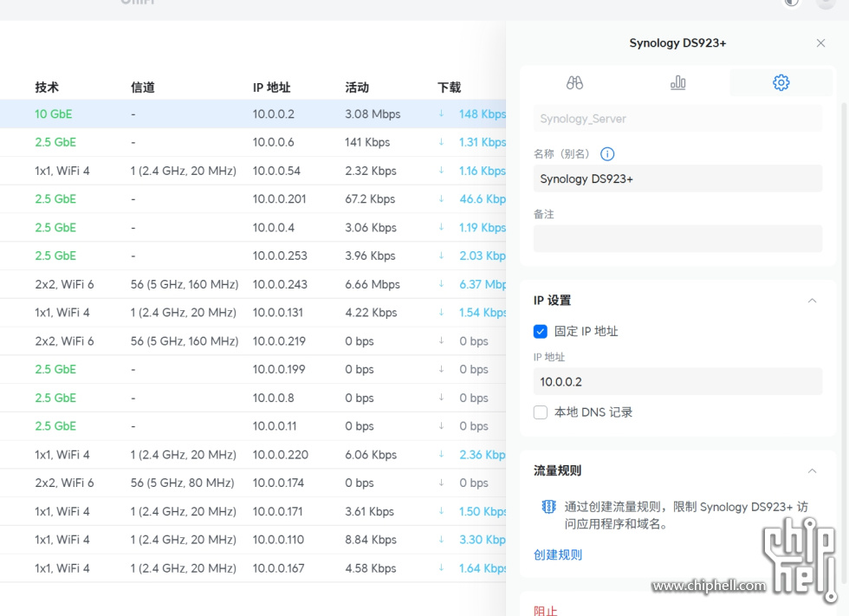Select the row with IP 10.0.0.199
Viewport: 849px width, 616px height.
253,370
